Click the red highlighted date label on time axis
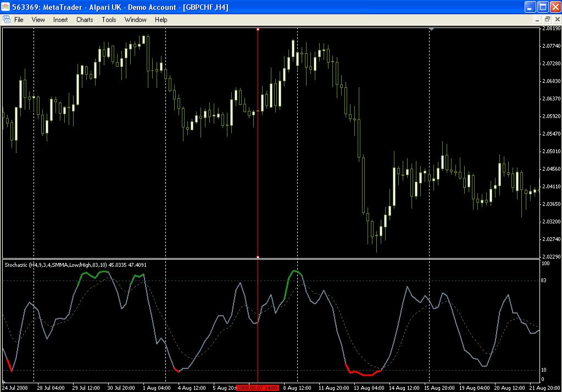 (x=258, y=388)
